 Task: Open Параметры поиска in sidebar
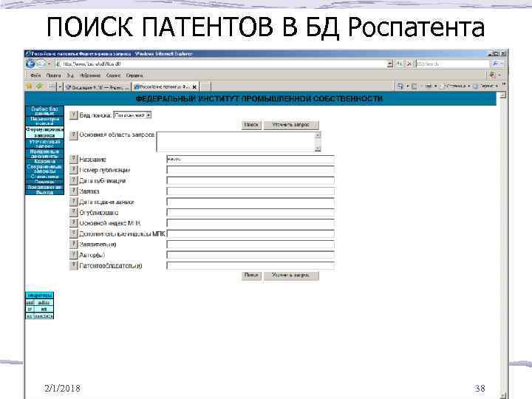coord(44,121)
